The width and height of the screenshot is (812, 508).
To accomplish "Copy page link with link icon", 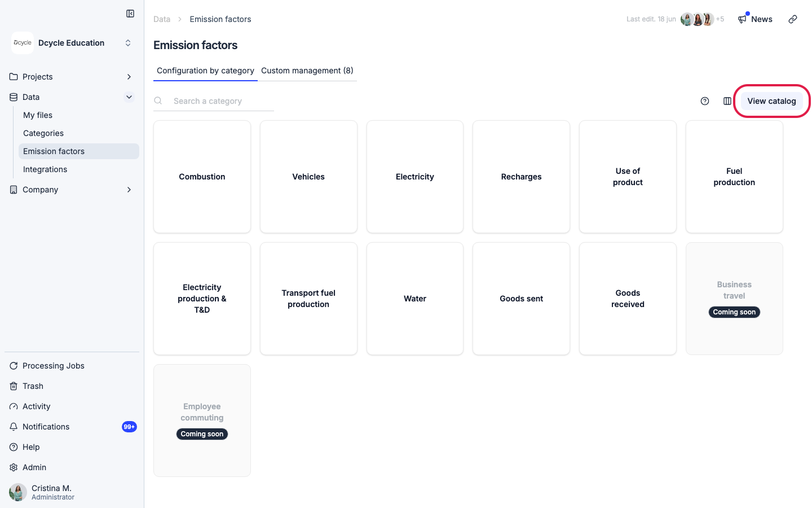I will tap(793, 19).
